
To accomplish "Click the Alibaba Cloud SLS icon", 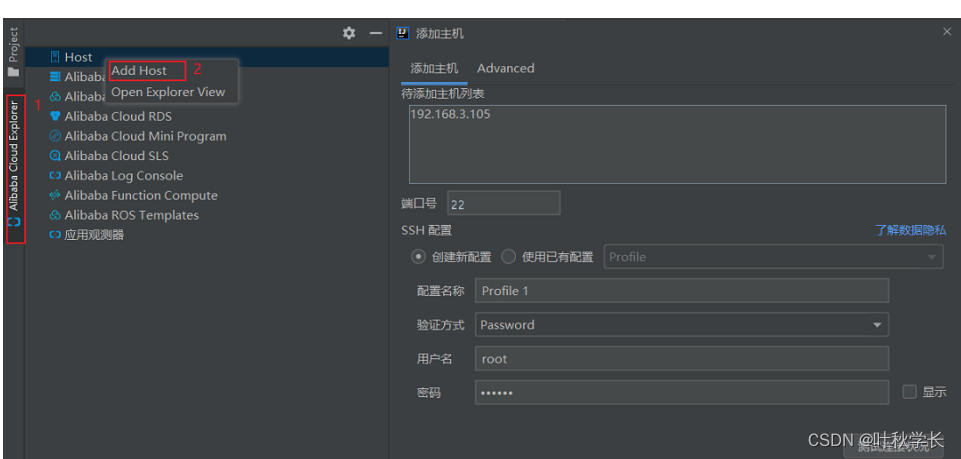I will click(x=55, y=156).
